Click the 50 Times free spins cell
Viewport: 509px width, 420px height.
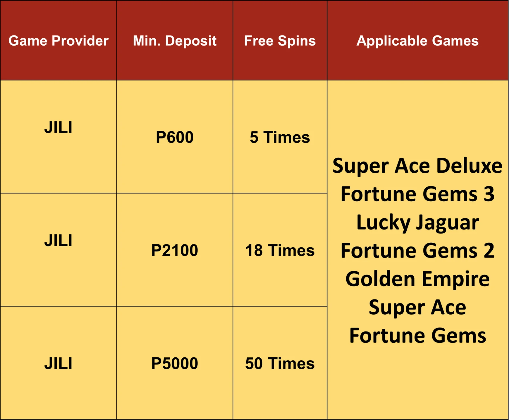[x=280, y=364]
